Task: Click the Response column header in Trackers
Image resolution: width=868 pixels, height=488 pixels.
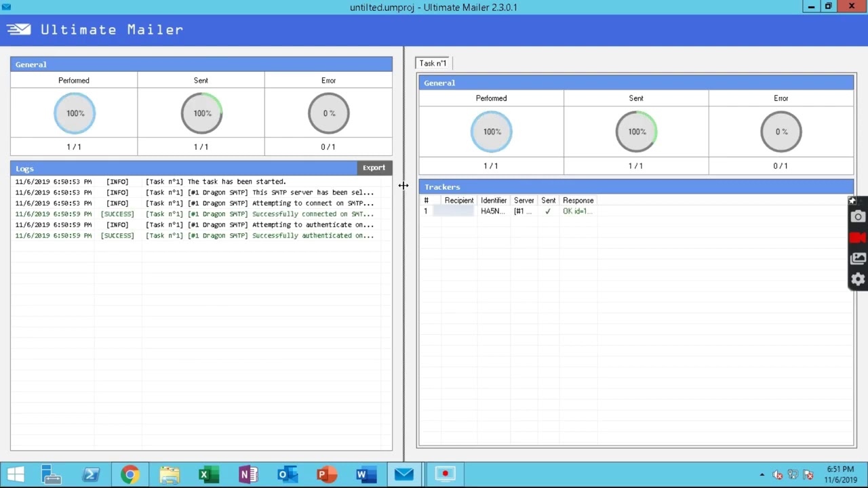Action: tap(578, 201)
